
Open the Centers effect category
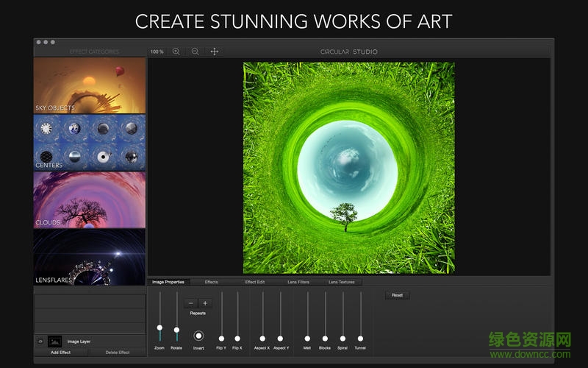[89, 143]
